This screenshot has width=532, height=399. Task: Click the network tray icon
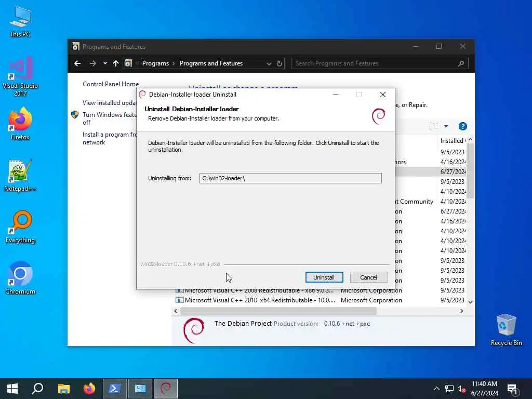(449, 389)
